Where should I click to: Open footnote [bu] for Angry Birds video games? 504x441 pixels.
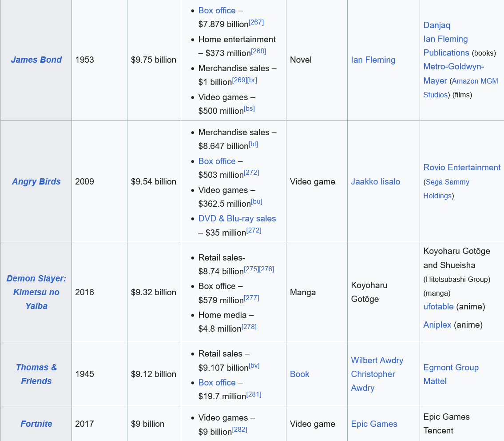[x=257, y=201]
